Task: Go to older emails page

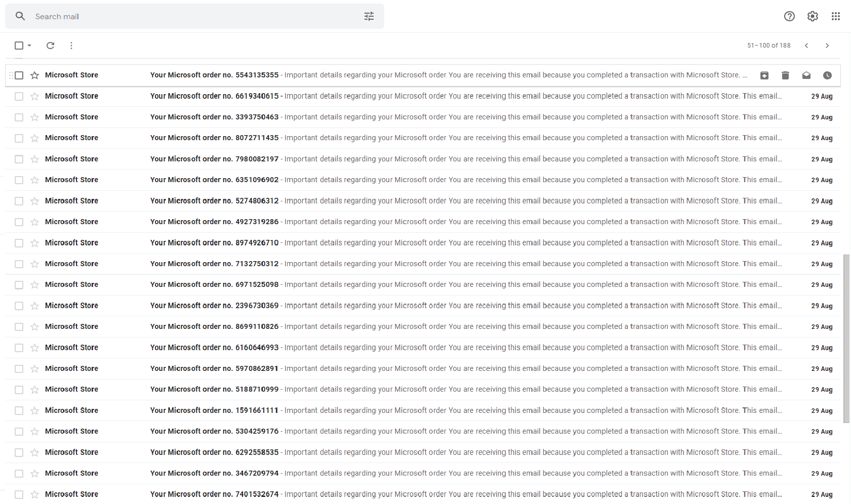Action: (827, 46)
